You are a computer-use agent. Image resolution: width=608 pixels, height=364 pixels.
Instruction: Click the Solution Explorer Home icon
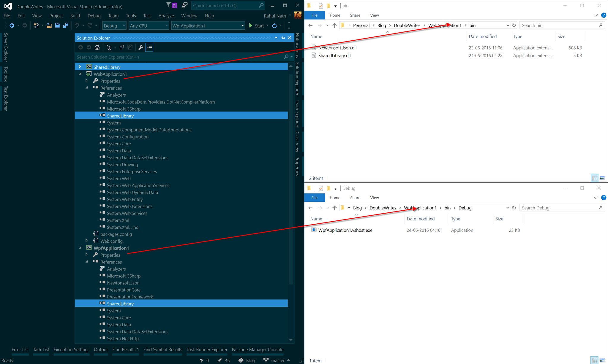[97, 47]
